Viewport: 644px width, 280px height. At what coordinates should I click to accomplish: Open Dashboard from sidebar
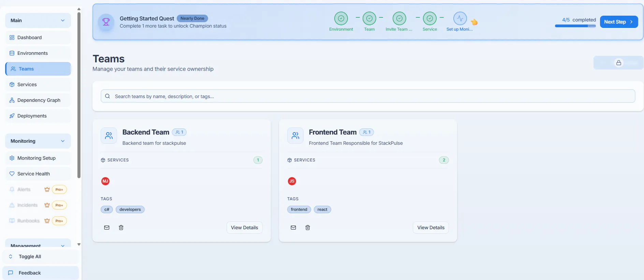[x=38, y=37]
